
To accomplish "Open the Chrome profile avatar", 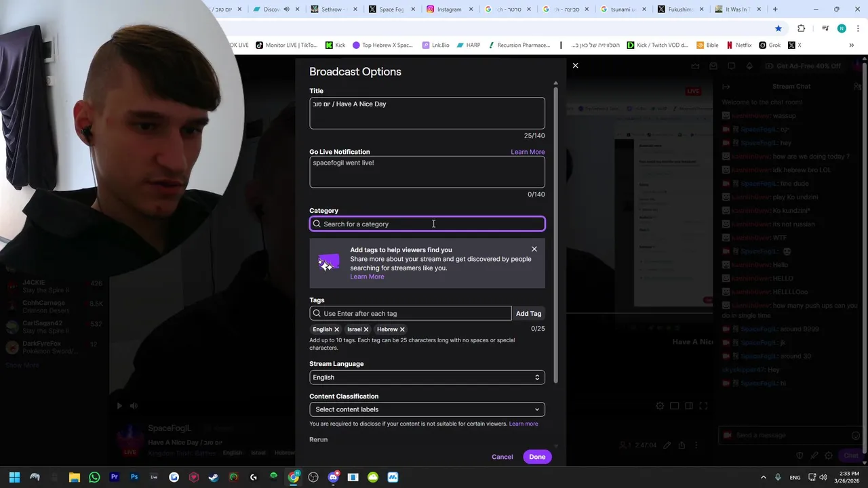I will [x=842, y=28].
